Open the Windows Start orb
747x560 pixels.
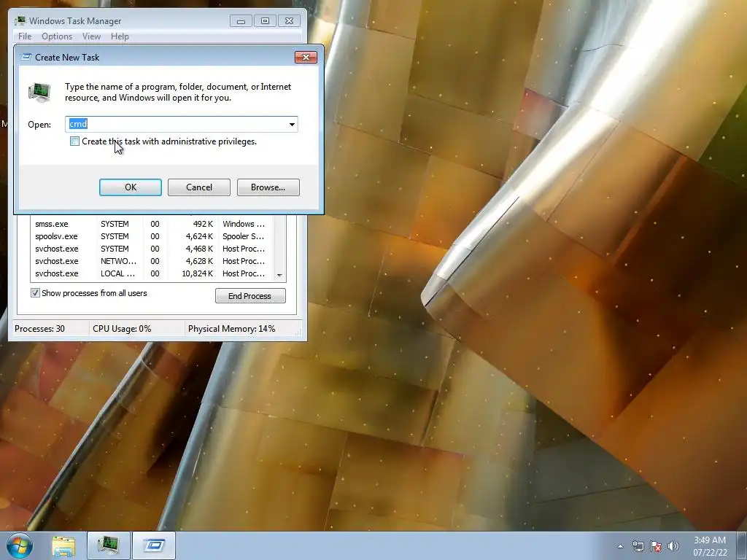[x=20, y=545]
